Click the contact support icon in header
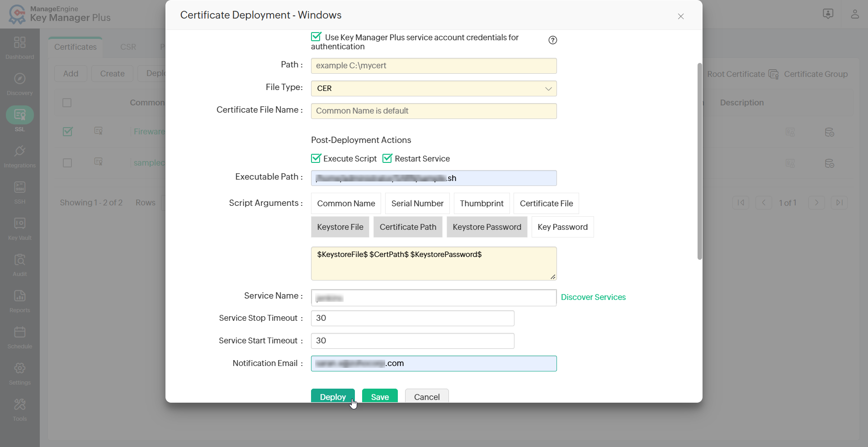Image resolution: width=868 pixels, height=447 pixels. tap(828, 14)
